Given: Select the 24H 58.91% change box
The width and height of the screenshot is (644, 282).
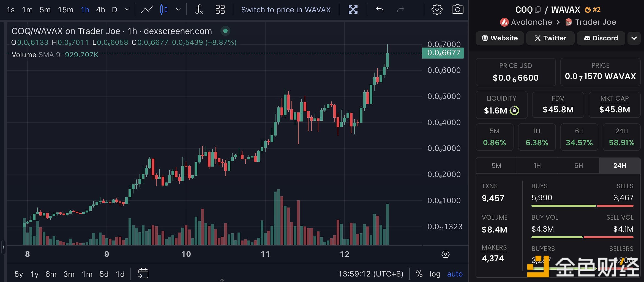Looking at the screenshot, I should click(622, 137).
